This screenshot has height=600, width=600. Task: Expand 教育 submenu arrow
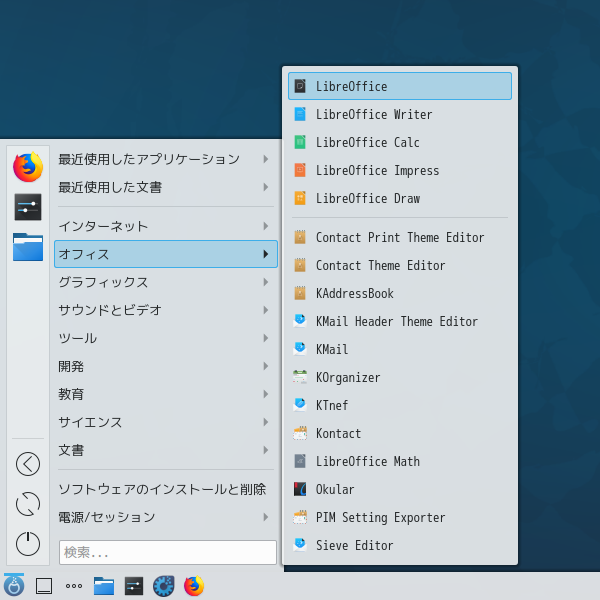(x=266, y=394)
